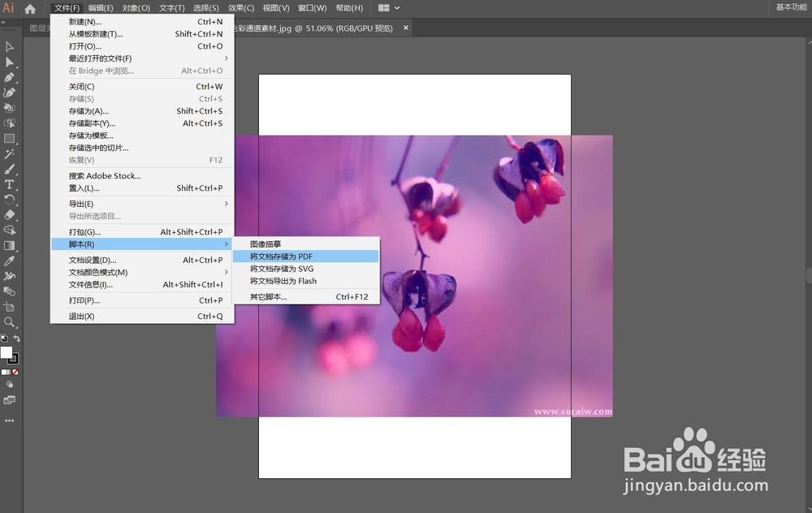The image size is (812, 513).
Task: Change the screen mode
Action: pos(9,400)
